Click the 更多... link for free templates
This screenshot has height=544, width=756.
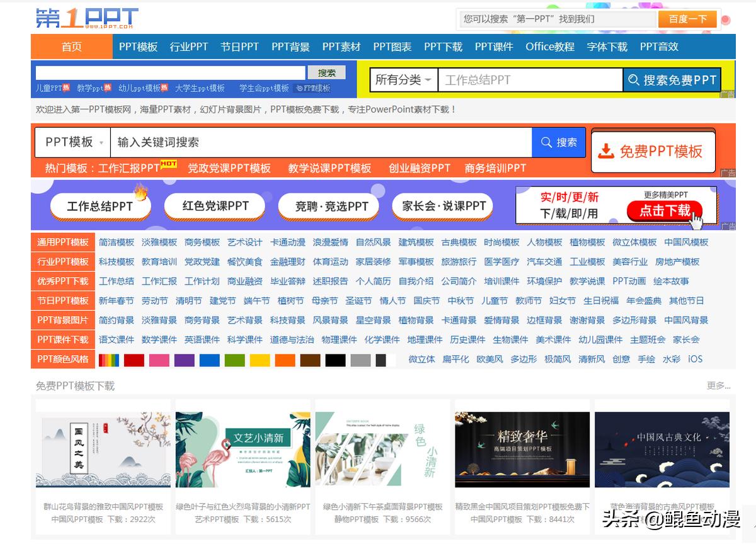(719, 386)
